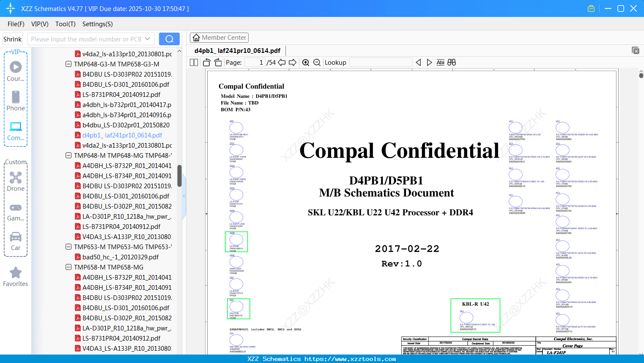Open the model number search dropdown arrow
644x363 pixels.
(x=148, y=39)
